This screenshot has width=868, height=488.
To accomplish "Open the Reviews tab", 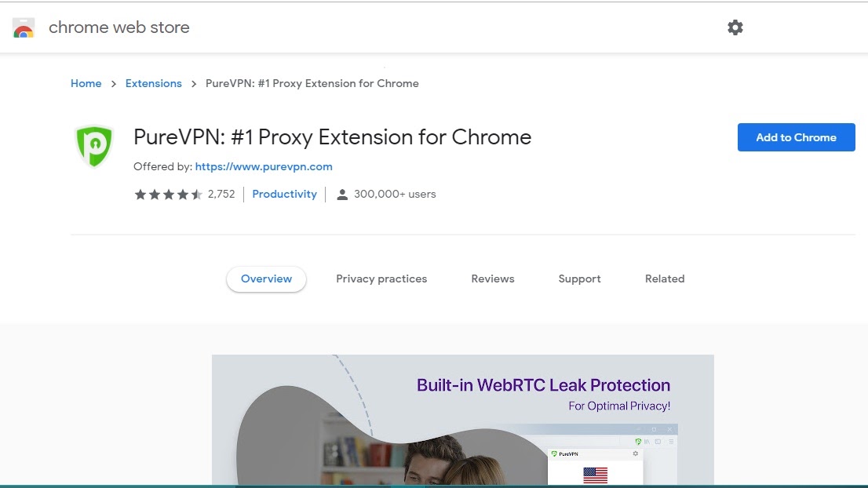I will tap(493, 279).
